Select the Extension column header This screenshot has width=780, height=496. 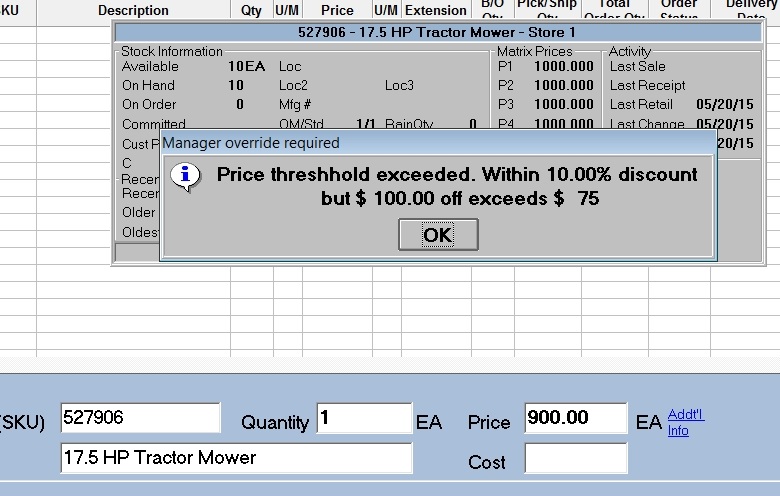435,10
